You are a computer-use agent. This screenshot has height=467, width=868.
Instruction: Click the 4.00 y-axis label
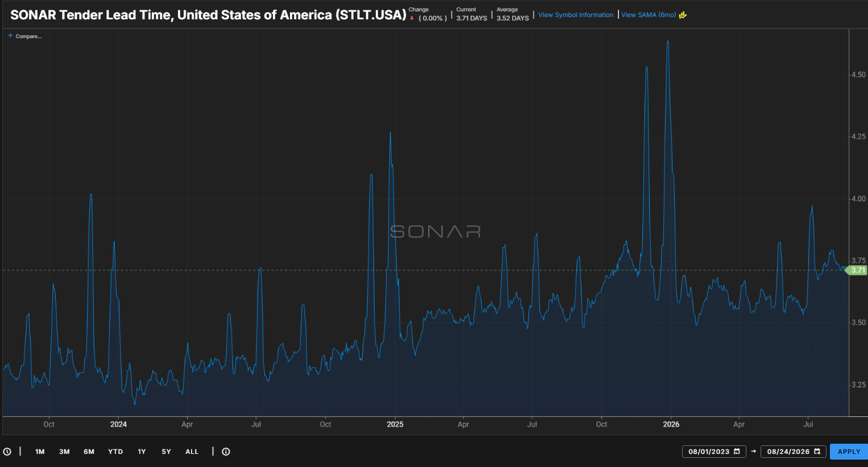pyautogui.click(x=858, y=199)
